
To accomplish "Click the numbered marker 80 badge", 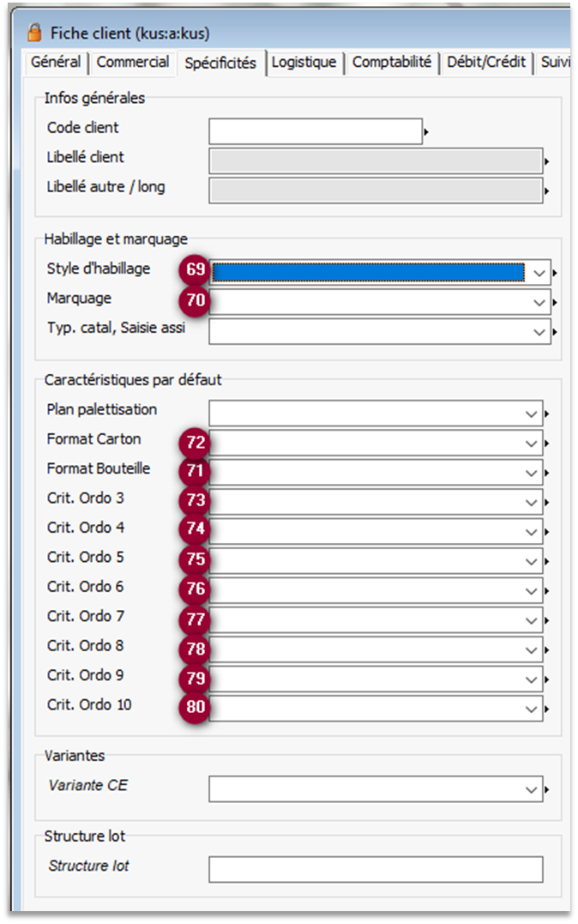I will coord(196,709).
